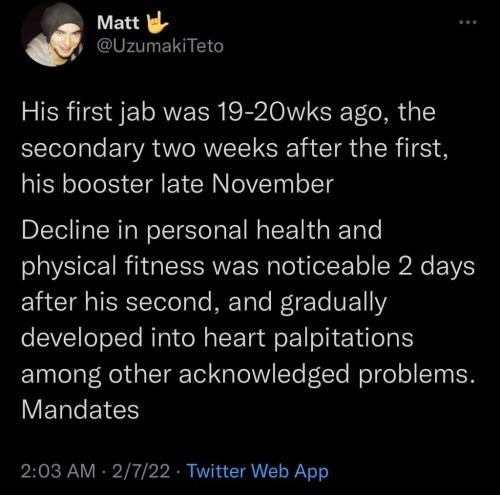
Task: Click the word Mandates in the tweet
Action: click(80, 409)
